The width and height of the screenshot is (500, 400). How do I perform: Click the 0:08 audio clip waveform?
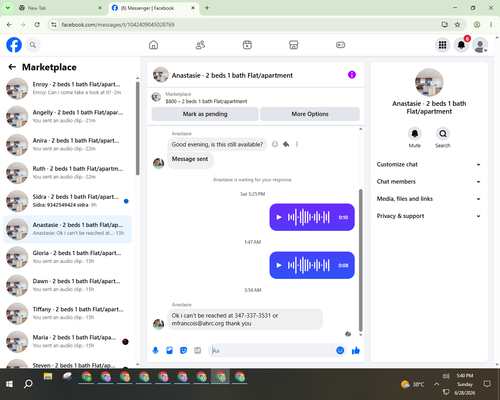[309, 265]
